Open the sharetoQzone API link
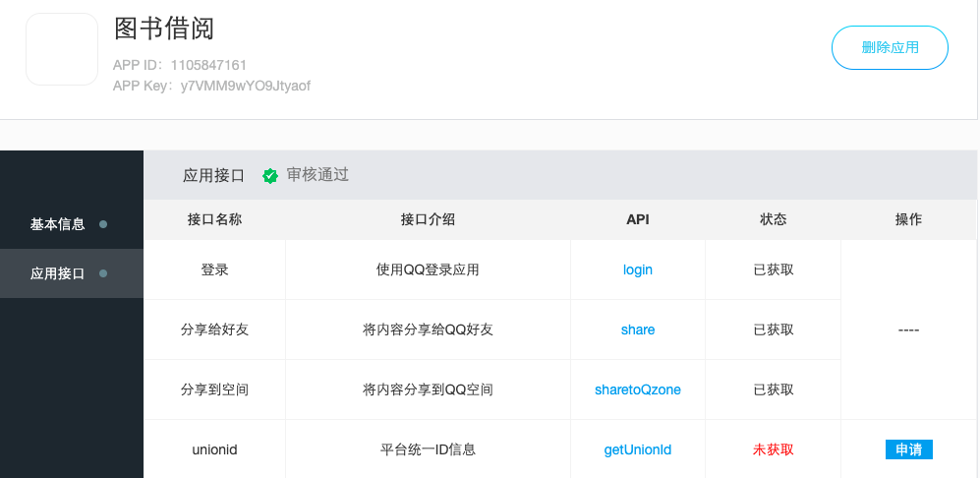 638,389
